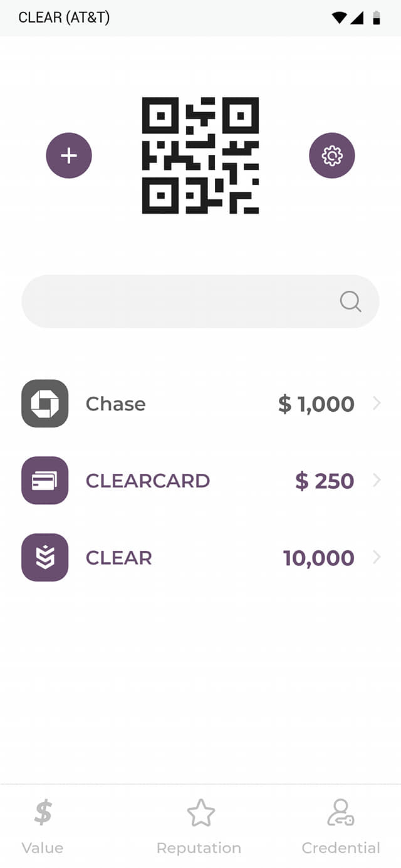Expand the Chase account chevron
Image resolution: width=401 pixels, height=868 pixels.
[377, 404]
